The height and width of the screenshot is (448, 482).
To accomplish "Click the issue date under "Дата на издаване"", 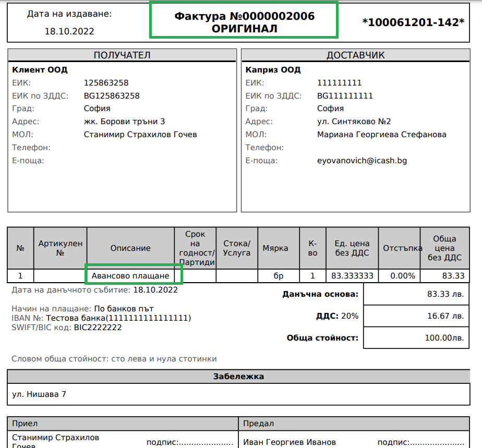I will click(x=69, y=31).
